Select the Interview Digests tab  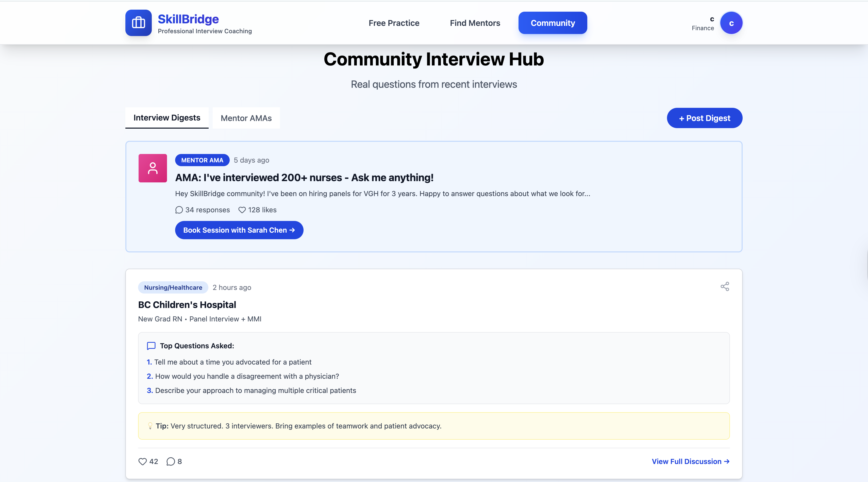(x=167, y=117)
